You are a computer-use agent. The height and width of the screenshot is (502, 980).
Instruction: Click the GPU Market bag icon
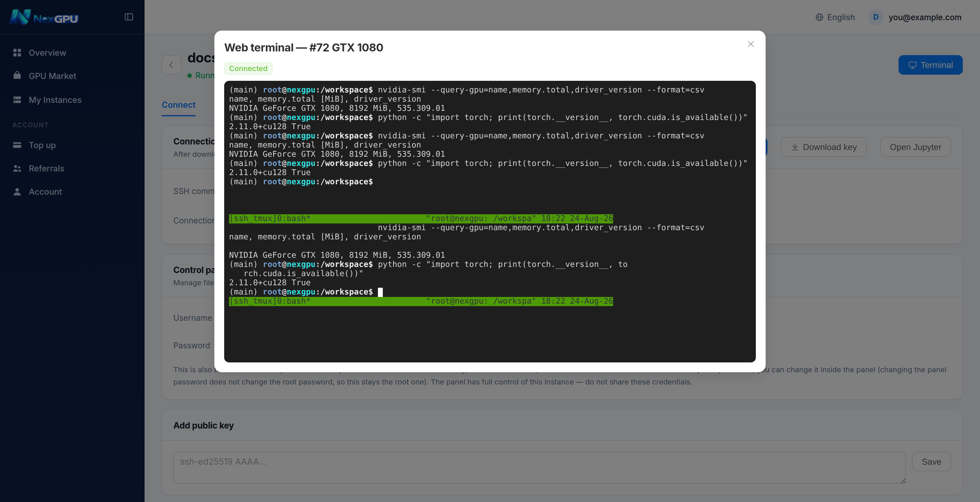[x=17, y=75]
